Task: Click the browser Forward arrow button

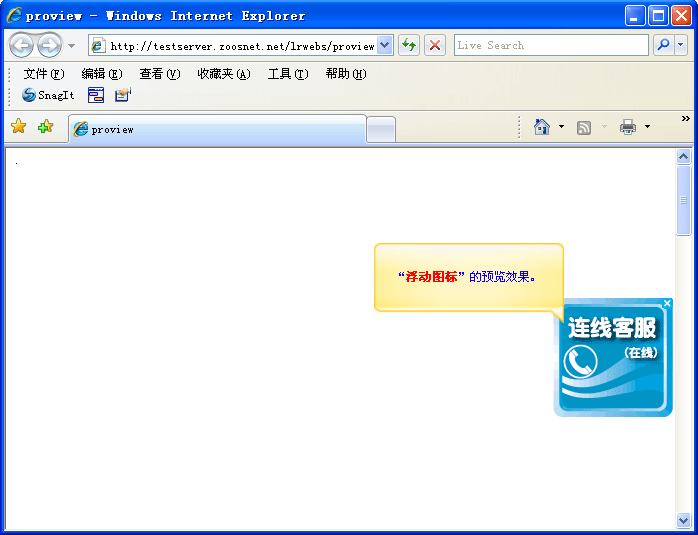Action: pos(49,46)
